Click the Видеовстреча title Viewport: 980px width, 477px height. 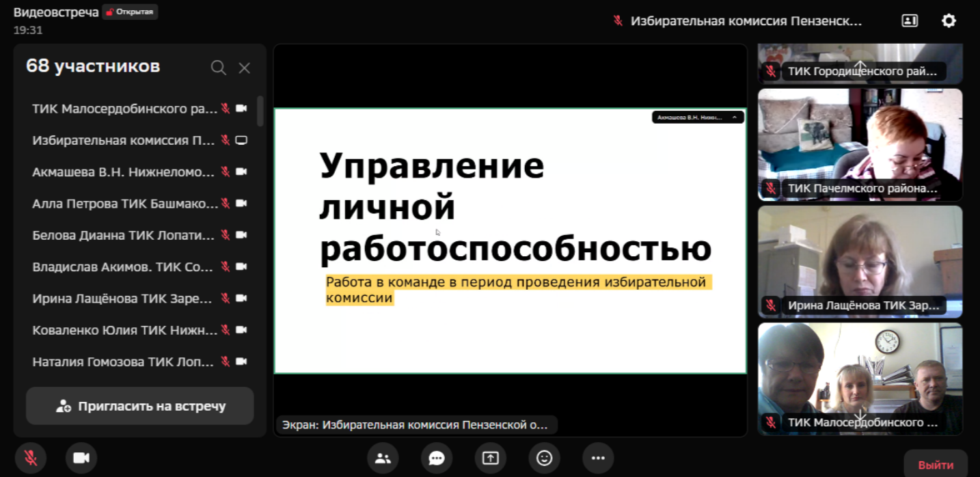click(56, 12)
